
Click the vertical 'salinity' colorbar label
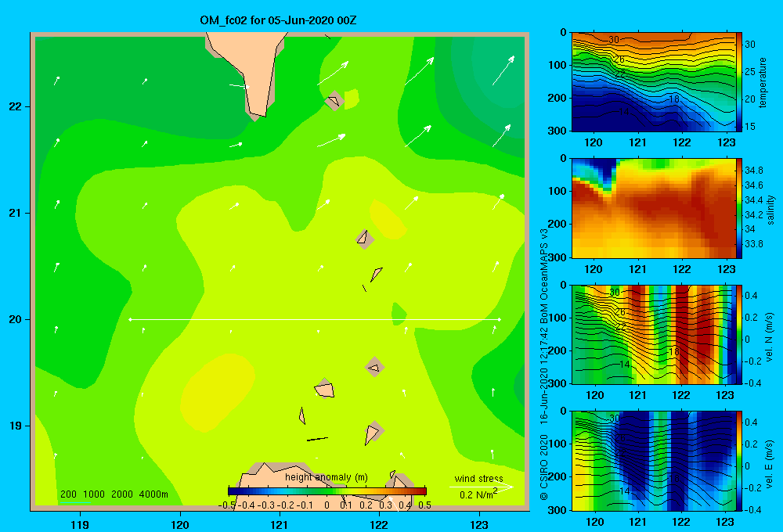(x=770, y=209)
